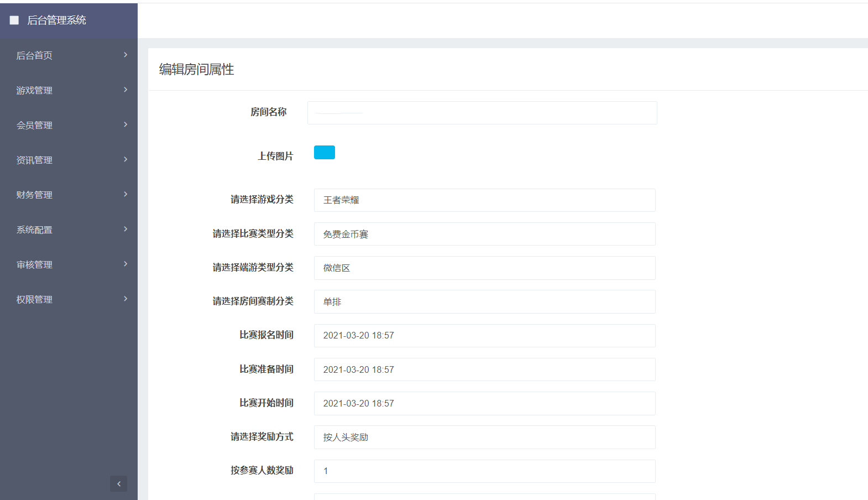Screen dimensions: 868x500
Task: Click the 审核管理 arrow icon
Action: point(126,264)
